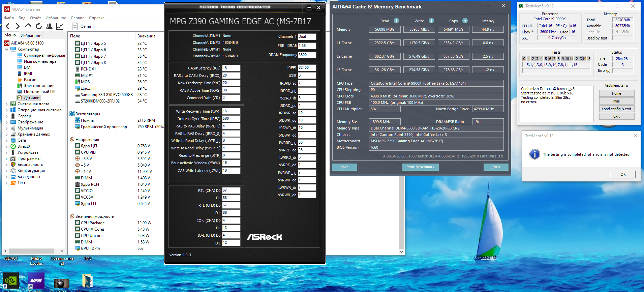The image size is (644, 292).
Task: Click the Mail button in TestMem5
Action: click(x=616, y=101)
